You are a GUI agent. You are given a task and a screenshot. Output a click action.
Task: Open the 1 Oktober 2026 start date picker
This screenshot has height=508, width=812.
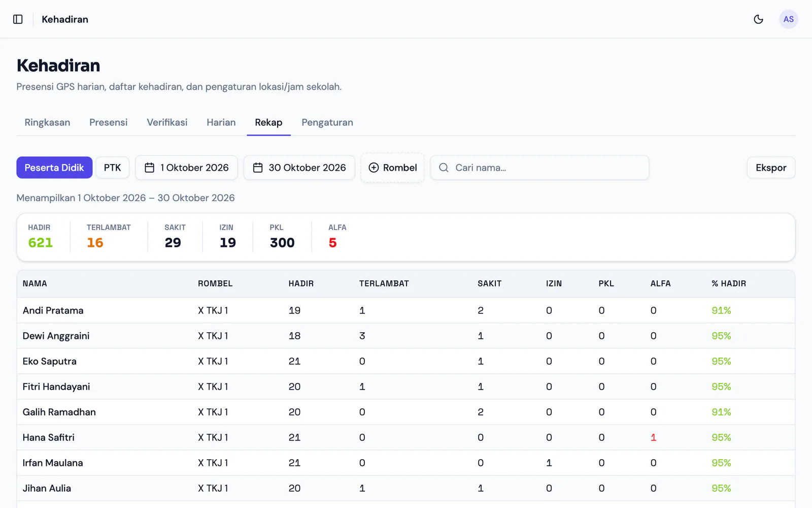tap(186, 168)
